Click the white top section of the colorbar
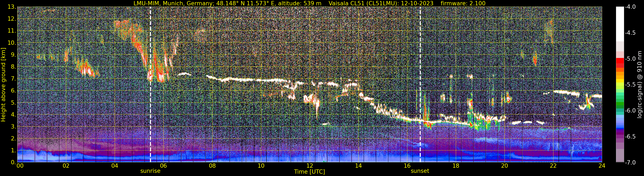644x176 pixels. pos(620,24)
